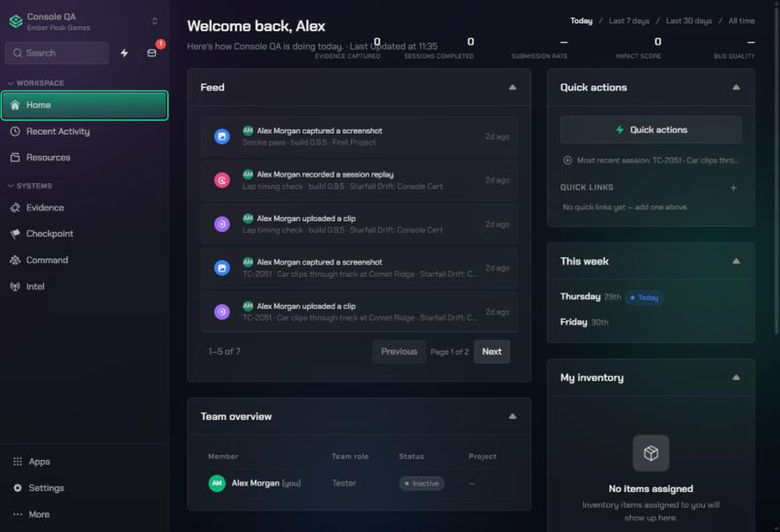This screenshot has width=780, height=532.
Task: Select the All time range
Action: [742, 21]
